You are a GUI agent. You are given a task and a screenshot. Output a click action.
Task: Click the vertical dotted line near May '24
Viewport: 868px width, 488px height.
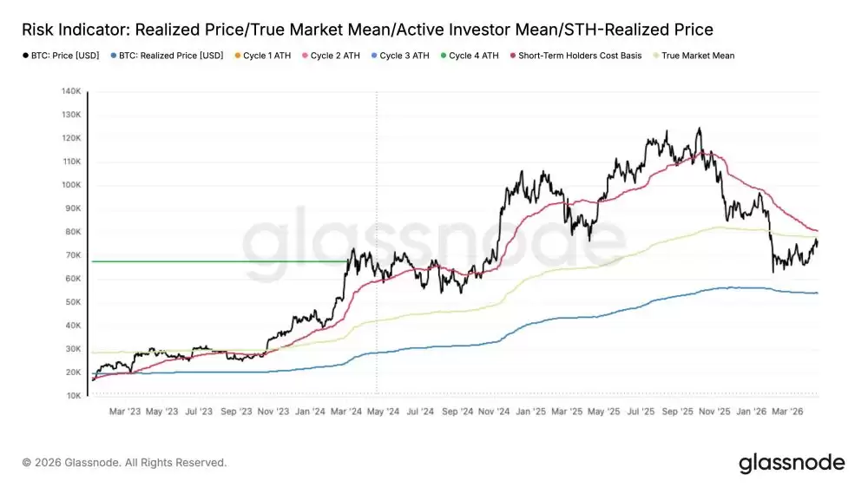click(377, 242)
